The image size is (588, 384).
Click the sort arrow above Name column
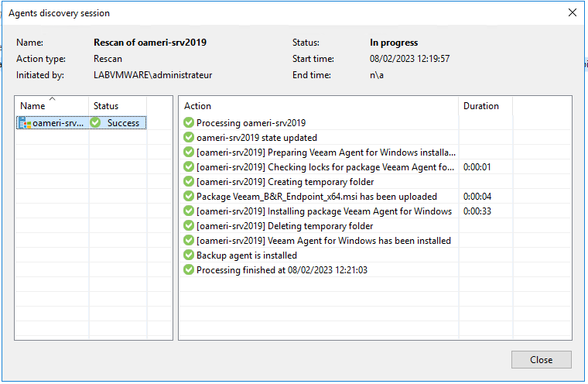tap(53, 99)
